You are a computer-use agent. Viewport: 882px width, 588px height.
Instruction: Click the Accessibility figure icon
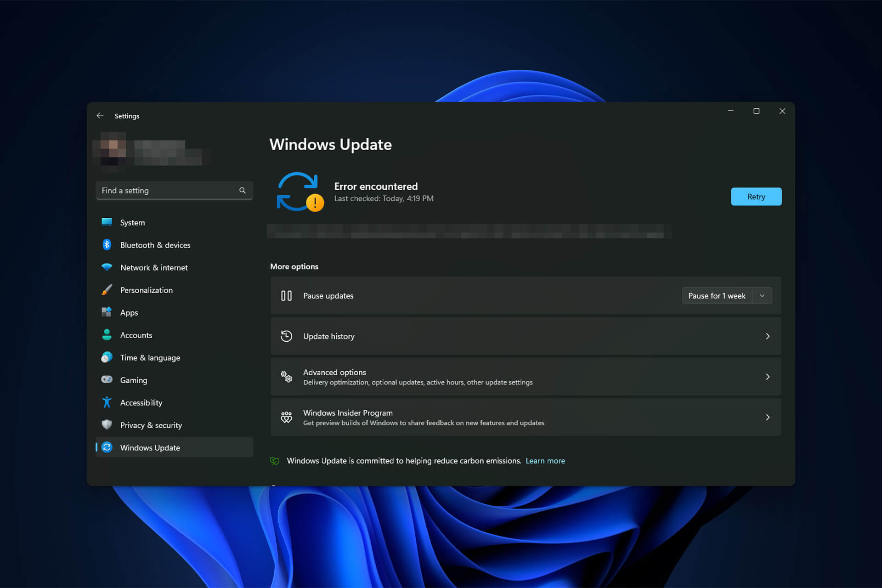(x=107, y=402)
